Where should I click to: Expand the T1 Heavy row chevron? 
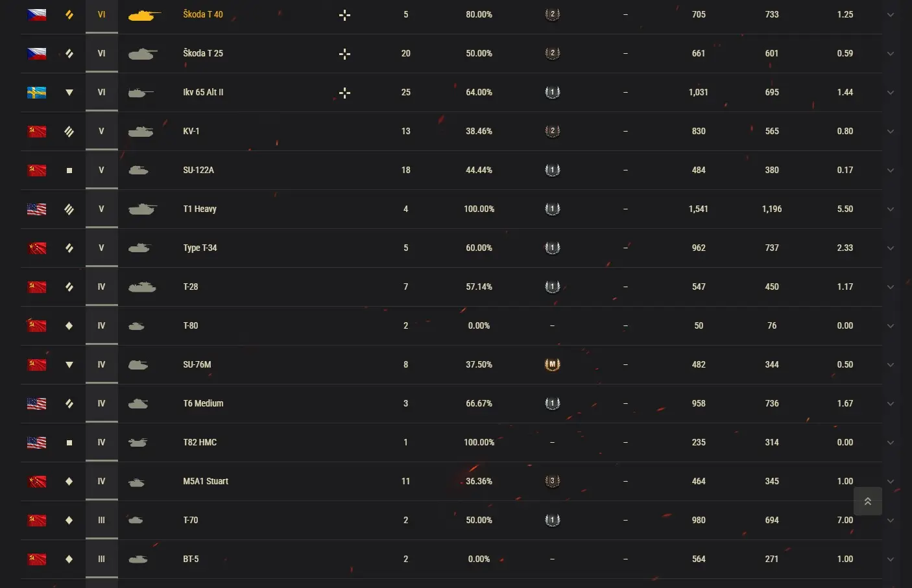(x=891, y=209)
